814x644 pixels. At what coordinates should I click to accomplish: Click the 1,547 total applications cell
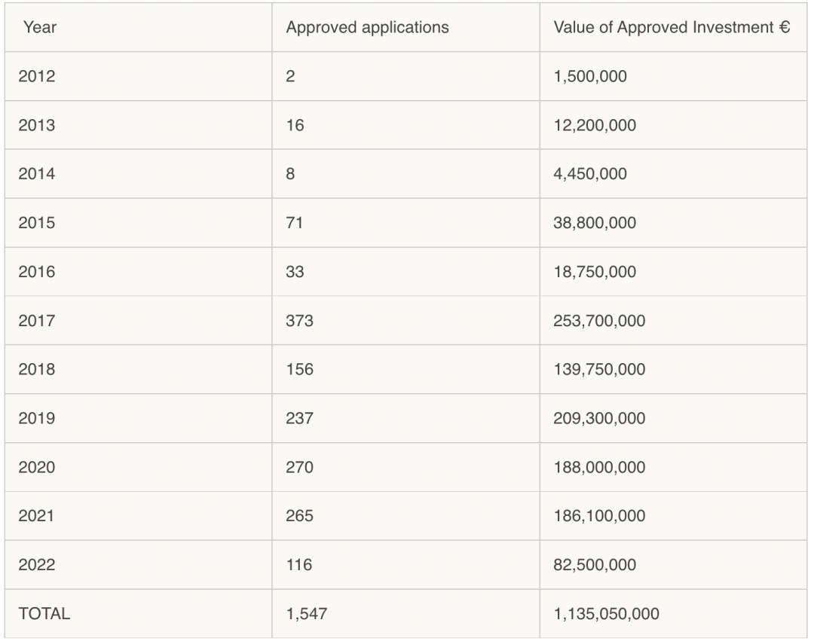click(x=307, y=614)
